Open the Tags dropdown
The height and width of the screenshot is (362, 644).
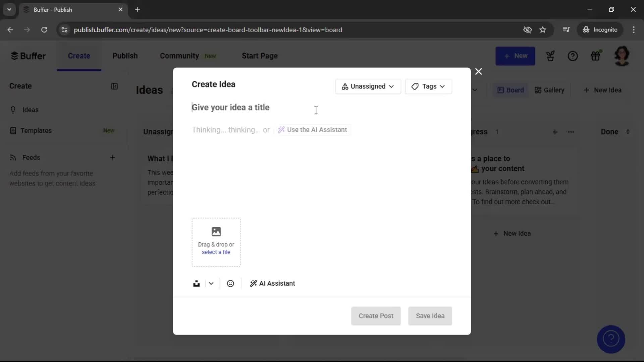[429, 86]
